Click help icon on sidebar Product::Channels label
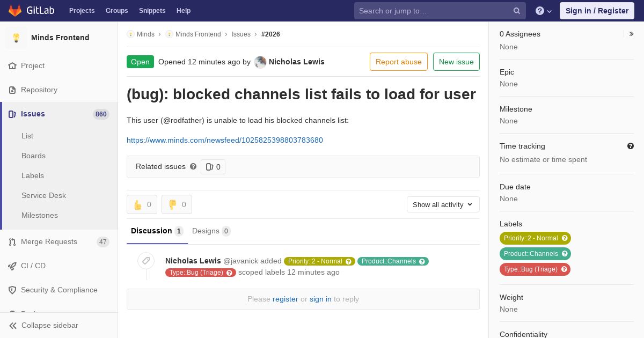Screen dimensions: 644x338 [x=565, y=254]
